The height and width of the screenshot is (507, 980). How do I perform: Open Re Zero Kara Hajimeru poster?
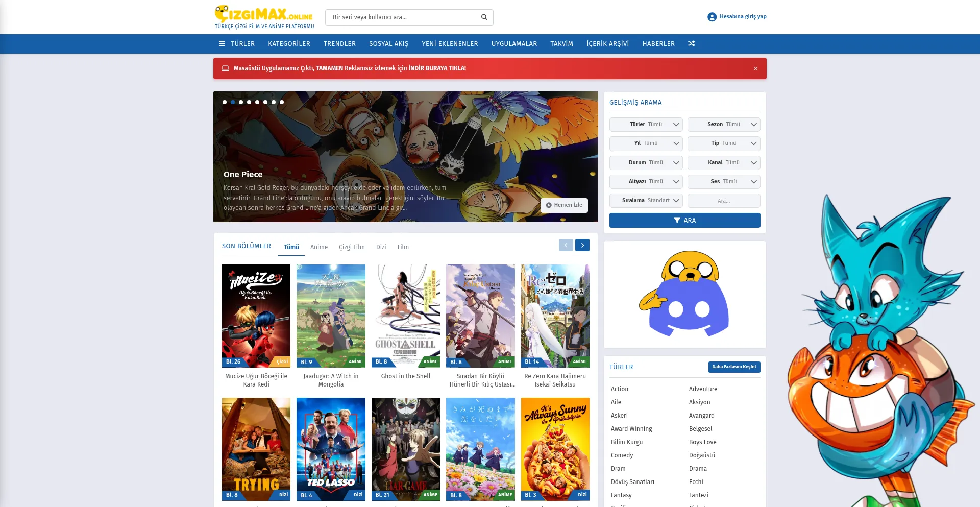[555, 316]
